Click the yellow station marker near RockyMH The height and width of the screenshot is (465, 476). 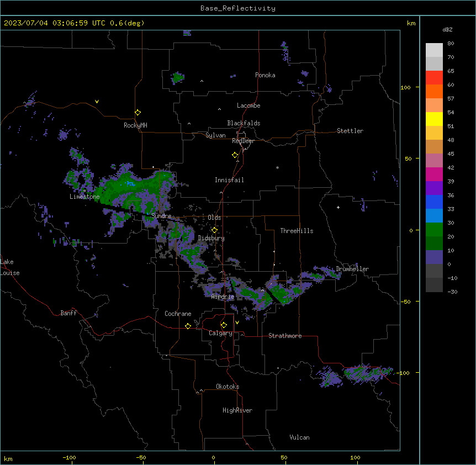pos(137,113)
